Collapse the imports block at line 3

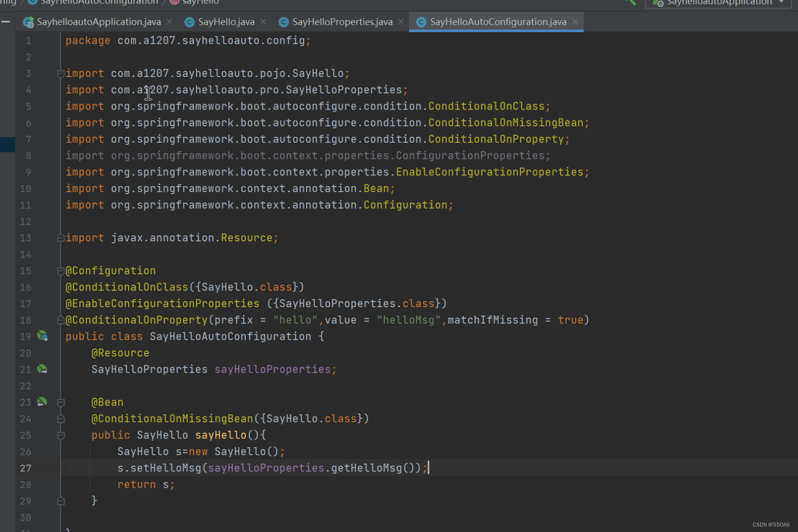click(x=60, y=73)
